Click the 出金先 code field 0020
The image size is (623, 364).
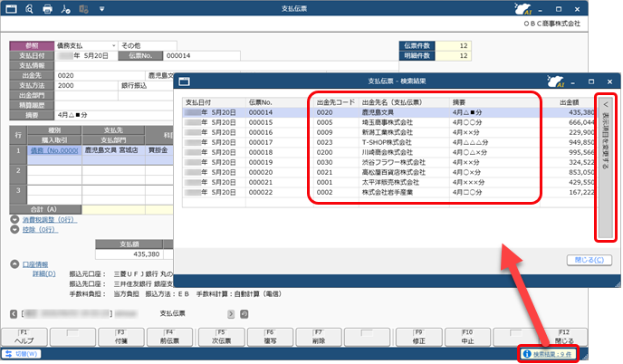[101, 75]
